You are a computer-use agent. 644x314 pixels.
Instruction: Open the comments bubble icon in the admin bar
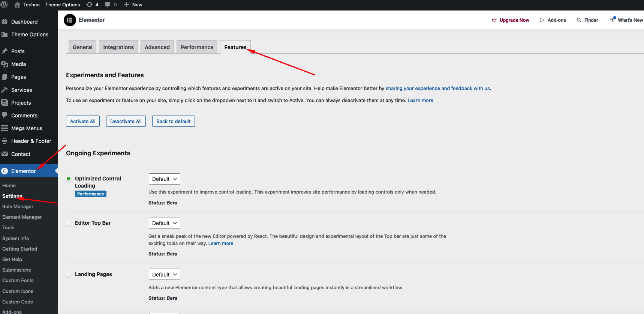point(108,5)
